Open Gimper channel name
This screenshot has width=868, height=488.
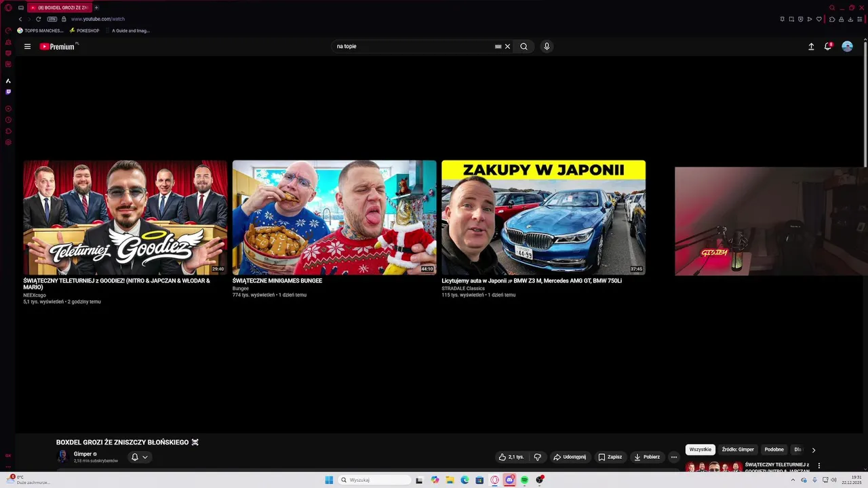(x=83, y=454)
